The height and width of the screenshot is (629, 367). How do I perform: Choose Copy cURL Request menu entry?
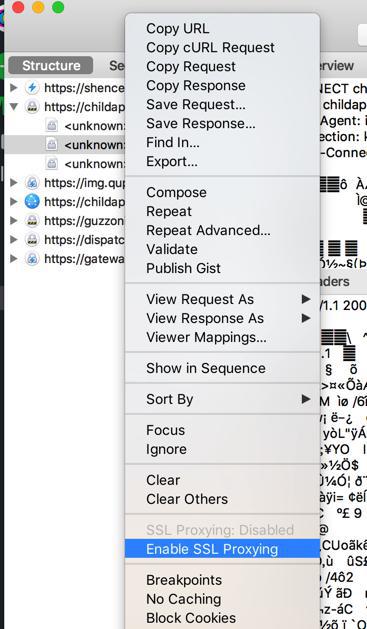click(x=210, y=47)
